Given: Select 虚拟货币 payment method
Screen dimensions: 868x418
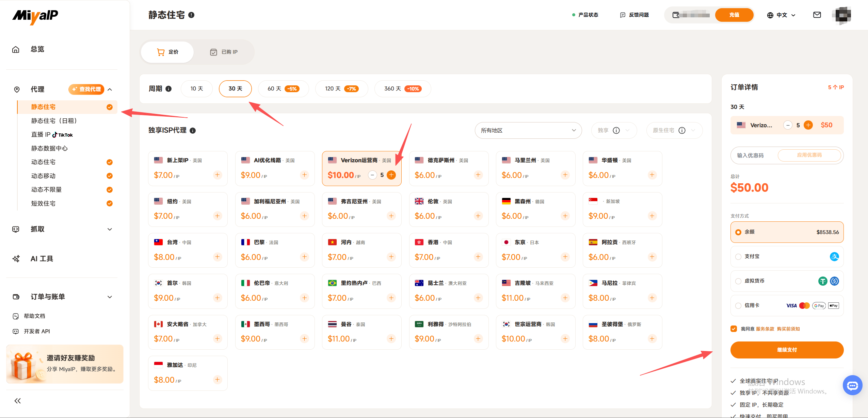Looking at the screenshot, I should coord(787,281).
